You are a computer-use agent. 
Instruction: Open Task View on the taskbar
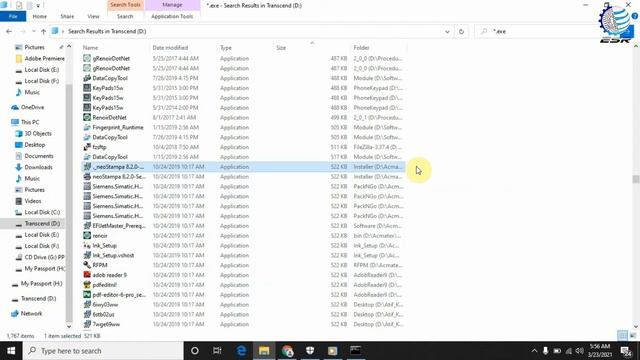pyautogui.click(x=217, y=351)
